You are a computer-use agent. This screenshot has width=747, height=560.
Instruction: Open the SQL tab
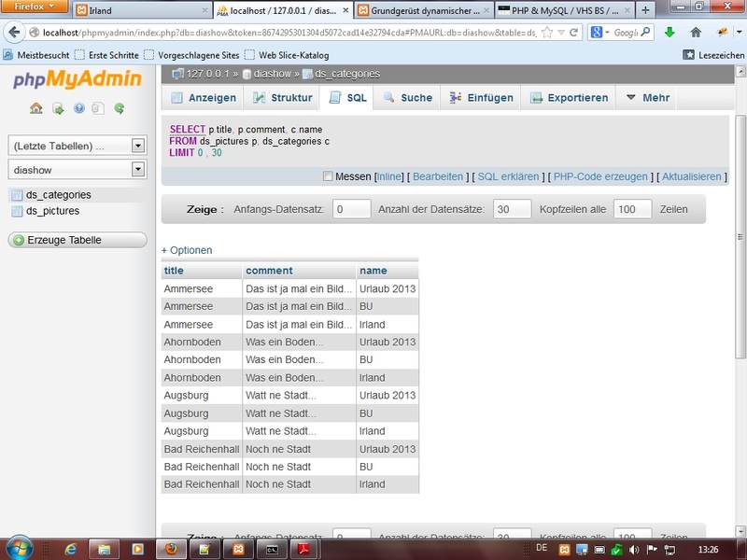(347, 98)
